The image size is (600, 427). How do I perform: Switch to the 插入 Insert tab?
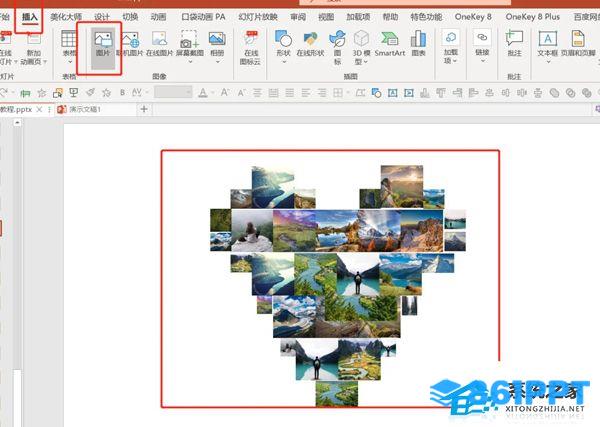pyautogui.click(x=29, y=18)
